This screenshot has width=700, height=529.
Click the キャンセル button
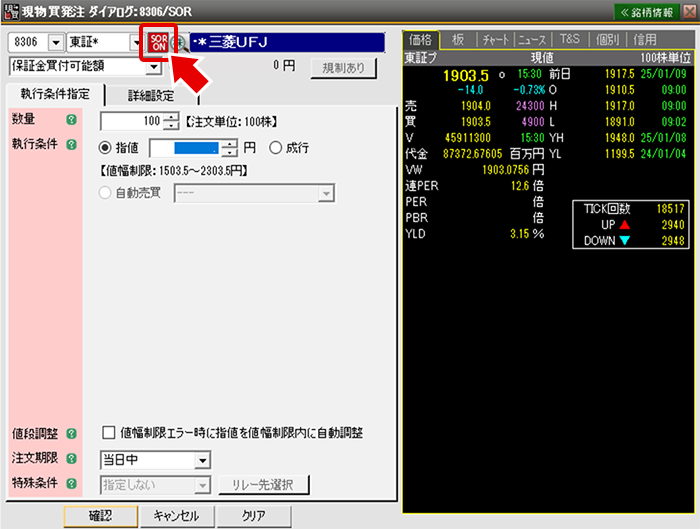175,516
